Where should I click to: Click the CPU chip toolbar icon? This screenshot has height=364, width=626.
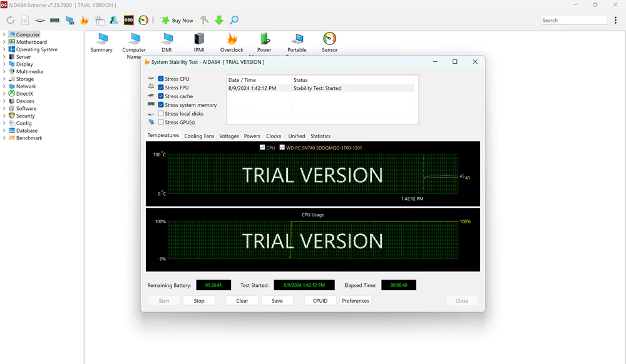pyautogui.click(x=40, y=20)
